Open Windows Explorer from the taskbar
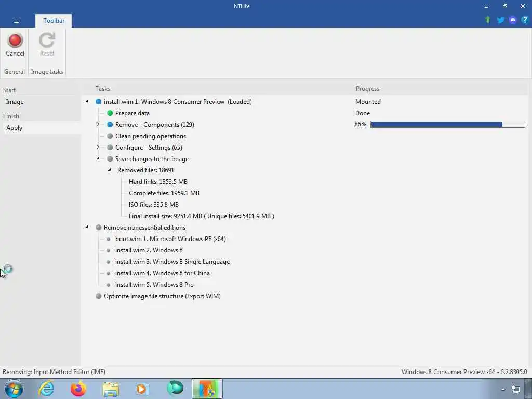Image resolution: width=532 pixels, height=399 pixels. 111,389
